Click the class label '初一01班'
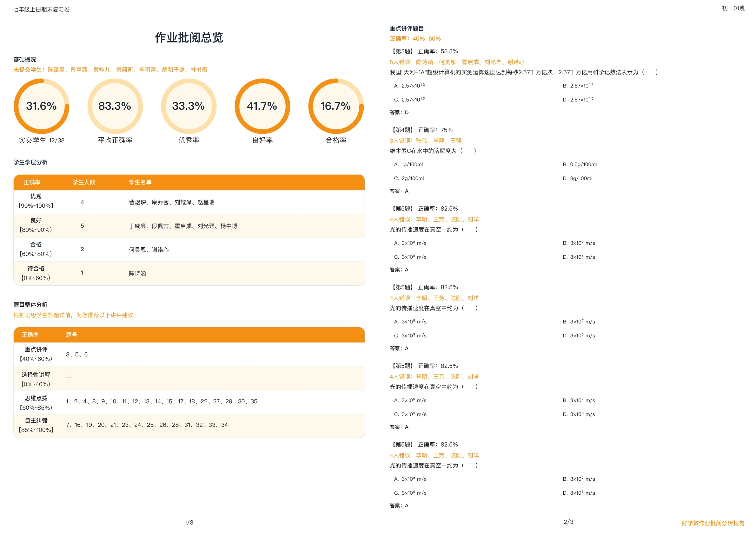756x534 pixels. pyautogui.click(x=733, y=8)
